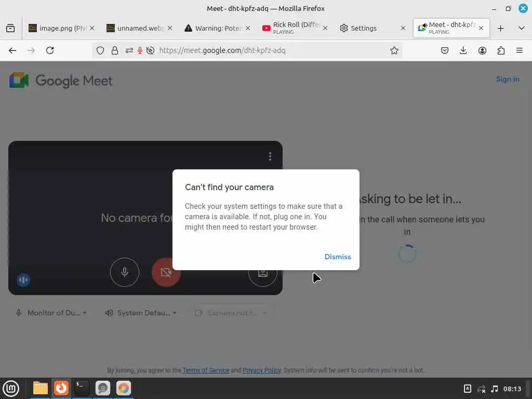Viewport: 532px width, 399px height.
Task: Reload the current page
Action: (x=50, y=50)
